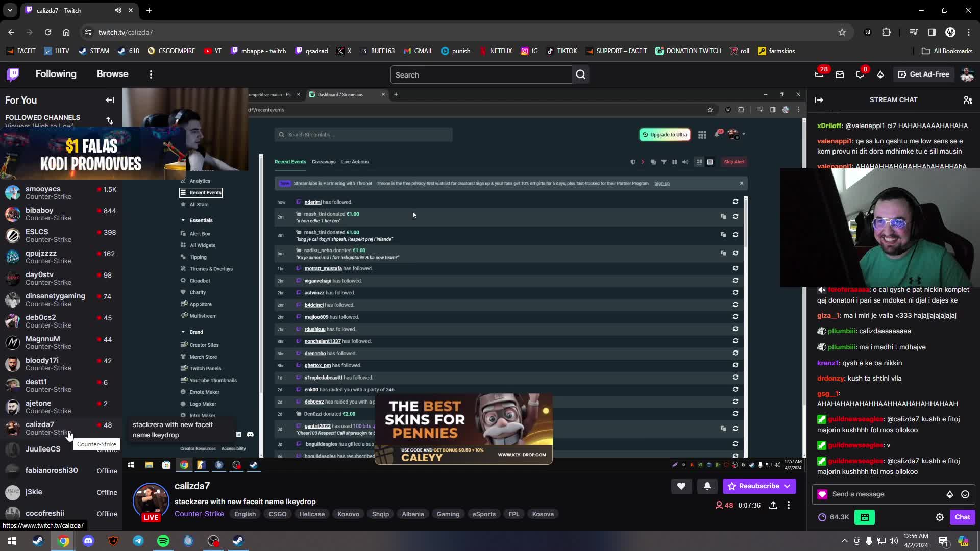Viewport: 980px width, 551px height.
Task: Open Prime Loot notifications with 28 badge
Action: [819, 74]
